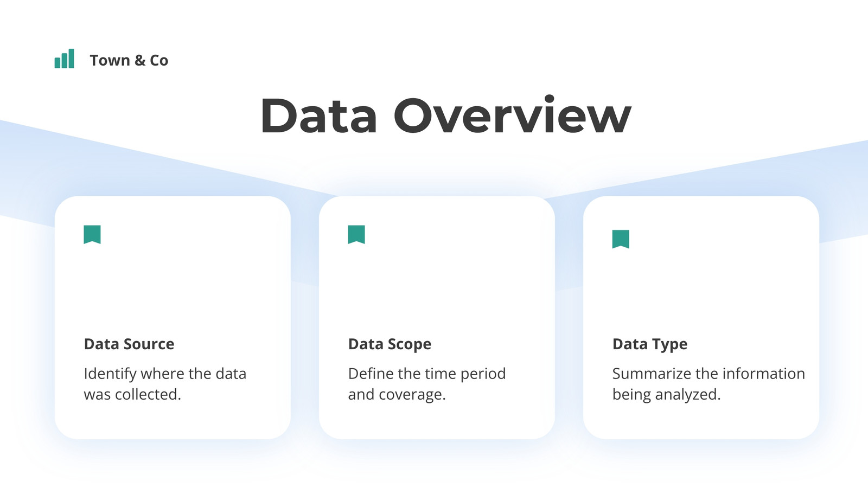The height and width of the screenshot is (488, 868).
Task: Click the word "Overview" in the main title
Action: (x=513, y=115)
